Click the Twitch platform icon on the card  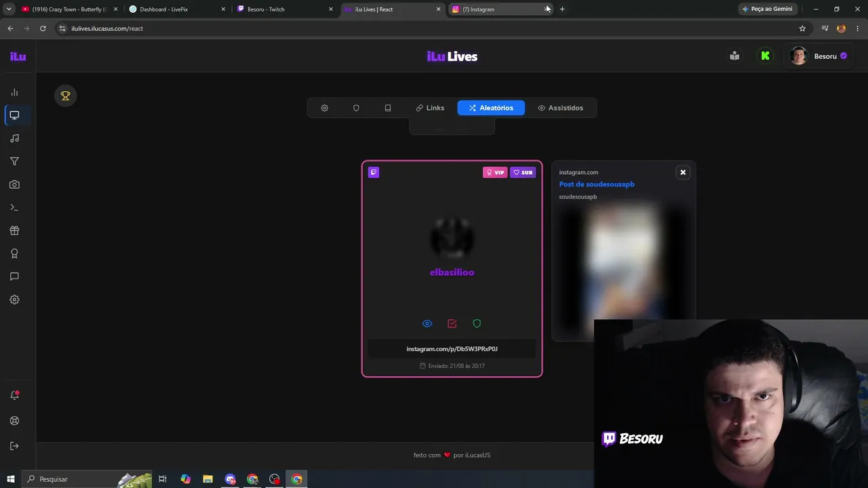coord(374,172)
